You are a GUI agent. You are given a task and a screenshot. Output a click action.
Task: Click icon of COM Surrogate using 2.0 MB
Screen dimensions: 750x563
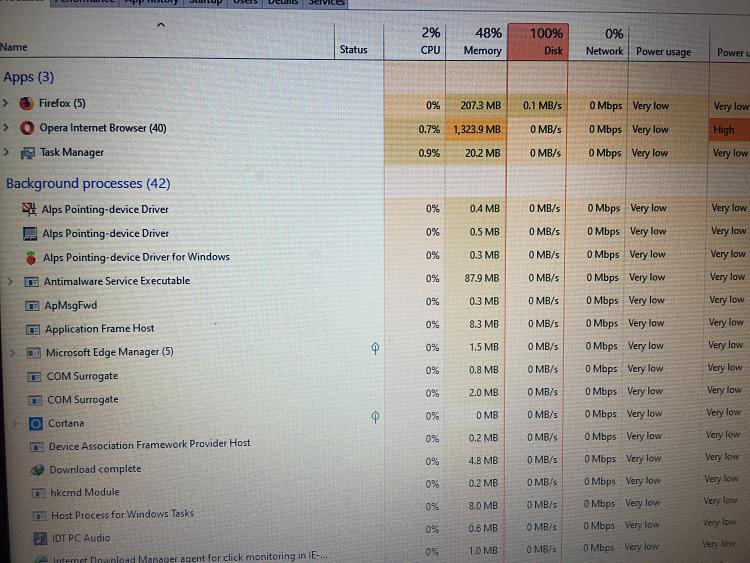(35, 400)
